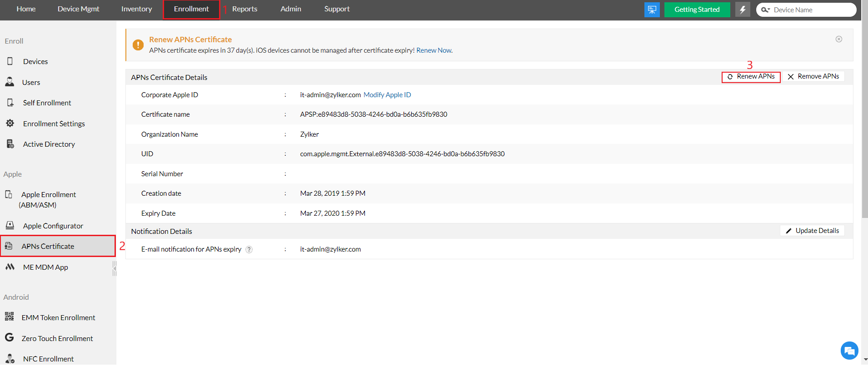The width and height of the screenshot is (868, 366).
Task: Click the notification e-mail it-admin@zylker.com
Action: [330, 249]
